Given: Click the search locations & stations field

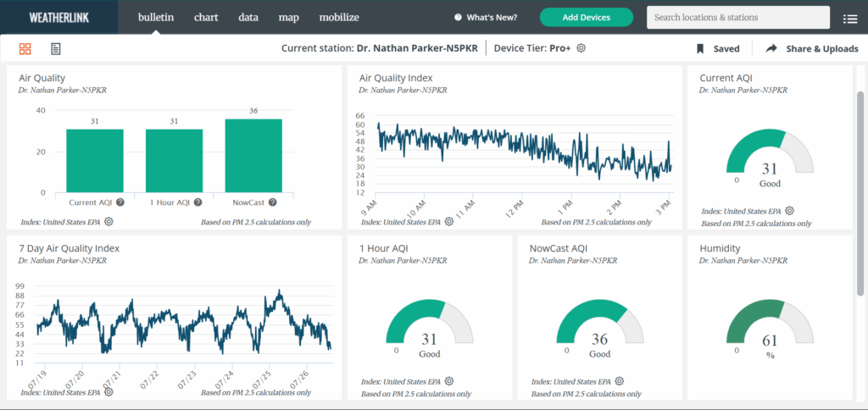Looking at the screenshot, I should (x=737, y=17).
